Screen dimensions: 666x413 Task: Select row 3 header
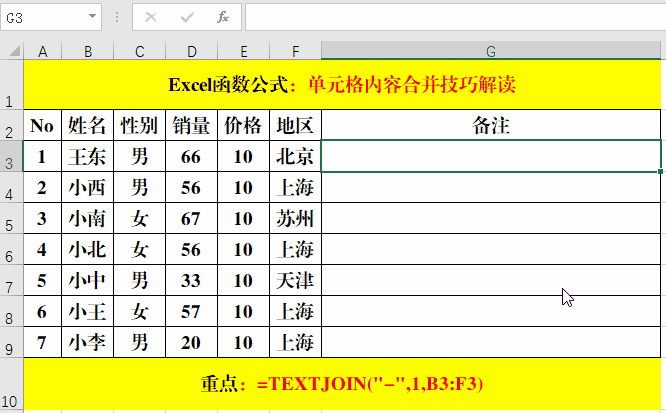point(11,156)
